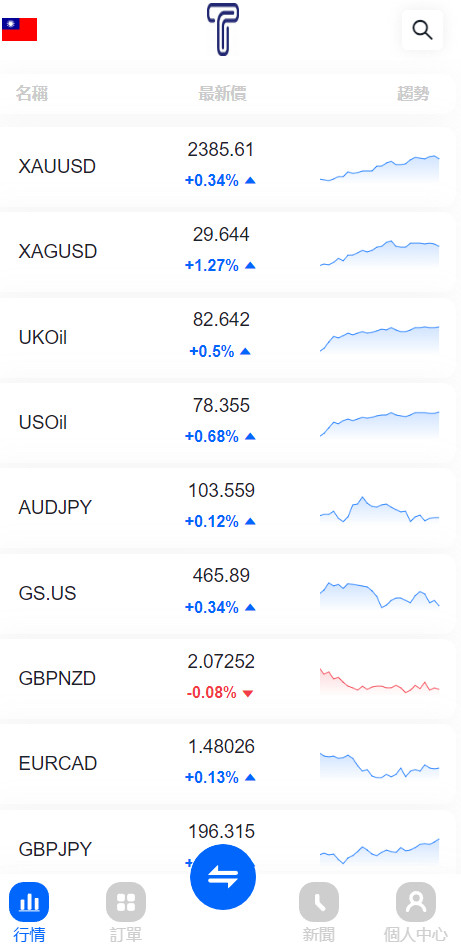Open the search magnifier icon
Viewport: 461px width, 950px height.
pos(422,30)
